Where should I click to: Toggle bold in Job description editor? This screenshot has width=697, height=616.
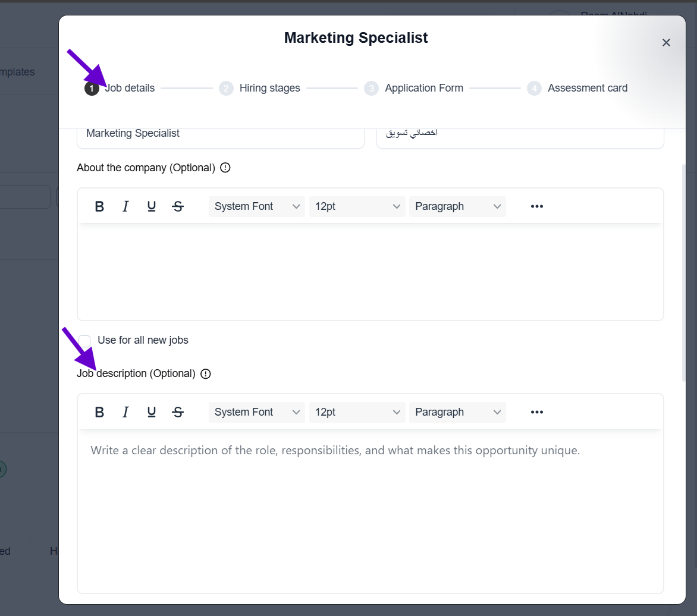tap(99, 412)
